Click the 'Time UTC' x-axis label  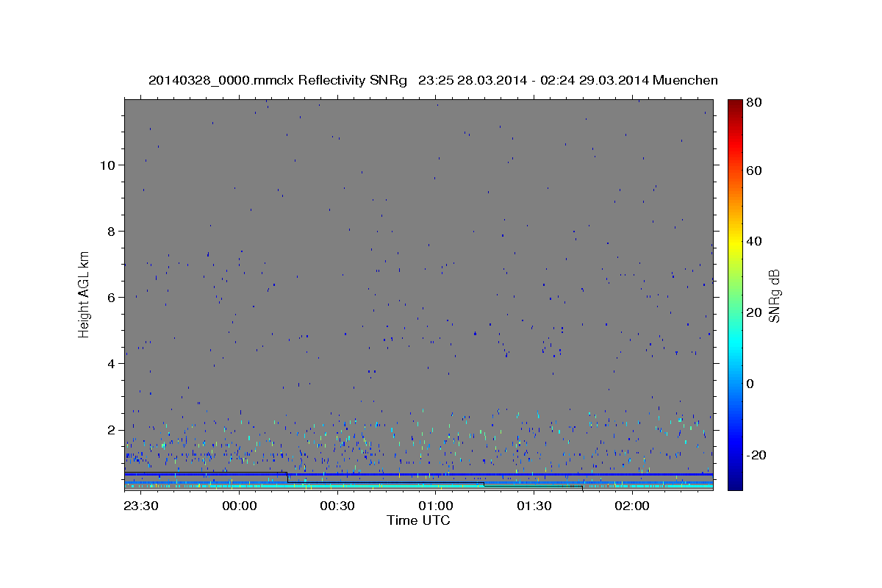coord(418,520)
